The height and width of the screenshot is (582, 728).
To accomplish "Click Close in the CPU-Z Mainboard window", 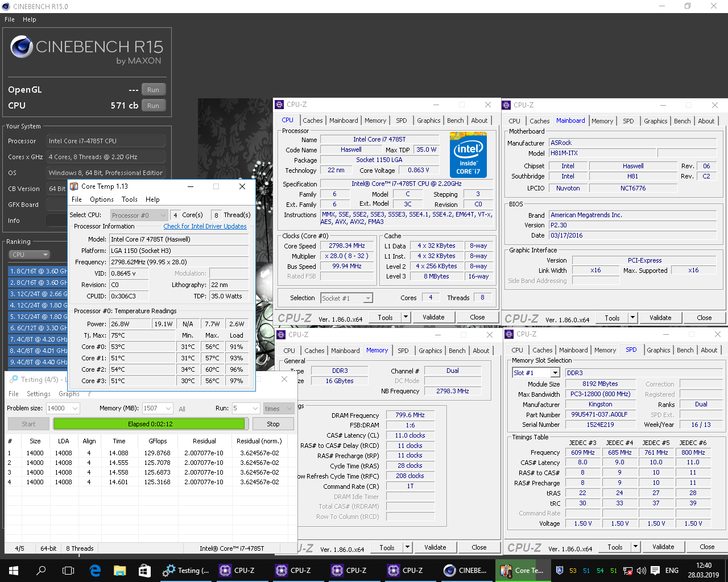I will pos(704,318).
